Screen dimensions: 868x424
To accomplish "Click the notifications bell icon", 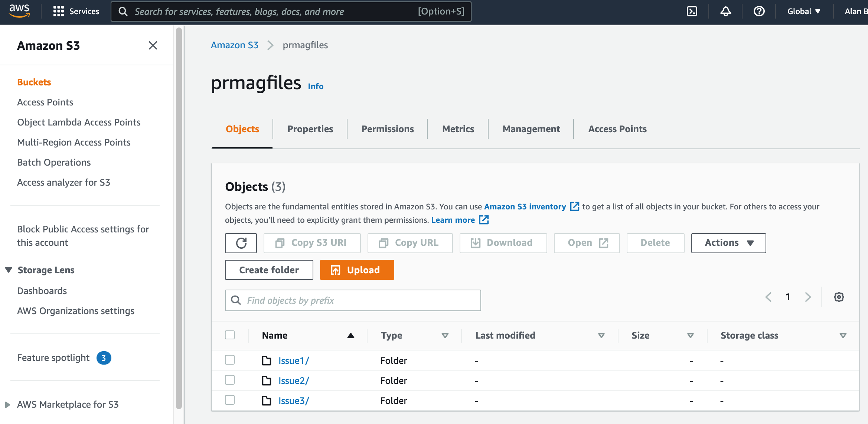I will coord(725,12).
